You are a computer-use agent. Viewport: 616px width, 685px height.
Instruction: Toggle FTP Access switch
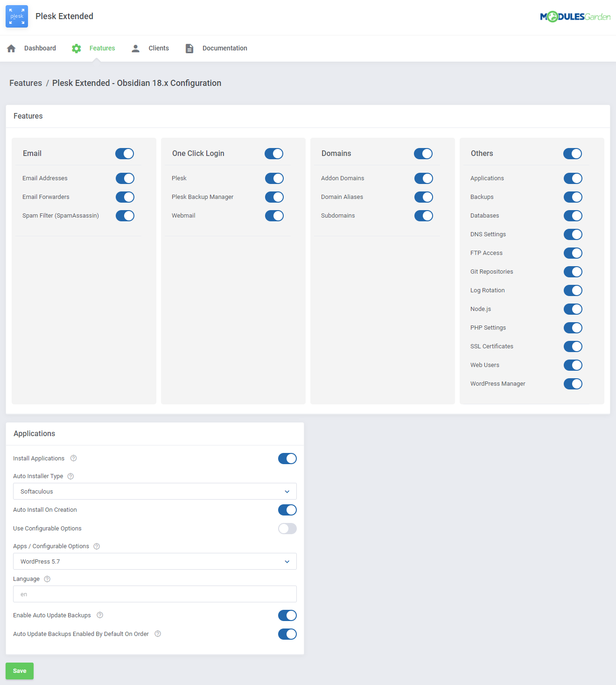pyautogui.click(x=573, y=253)
